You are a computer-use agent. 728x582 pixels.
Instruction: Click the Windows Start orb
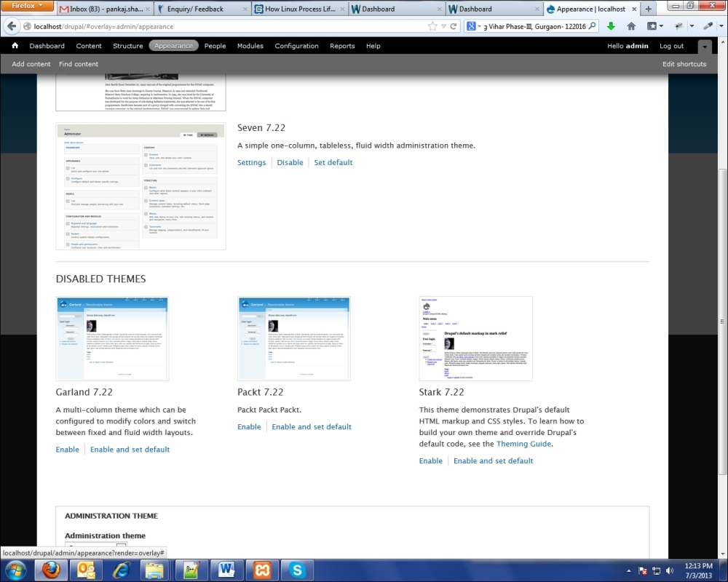pos(16,570)
